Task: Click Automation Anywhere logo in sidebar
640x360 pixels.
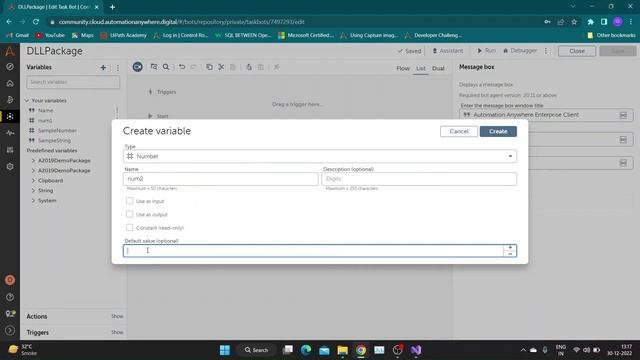Action: [x=10, y=51]
